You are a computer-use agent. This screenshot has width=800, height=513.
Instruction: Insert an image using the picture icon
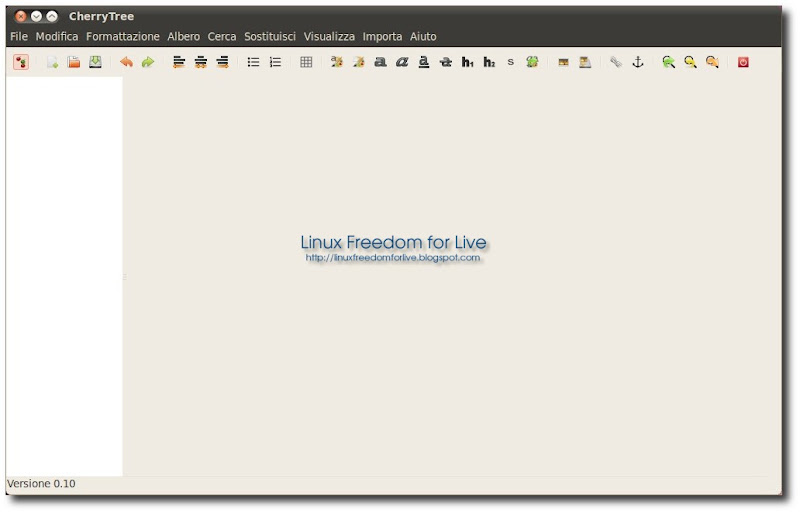click(563, 62)
